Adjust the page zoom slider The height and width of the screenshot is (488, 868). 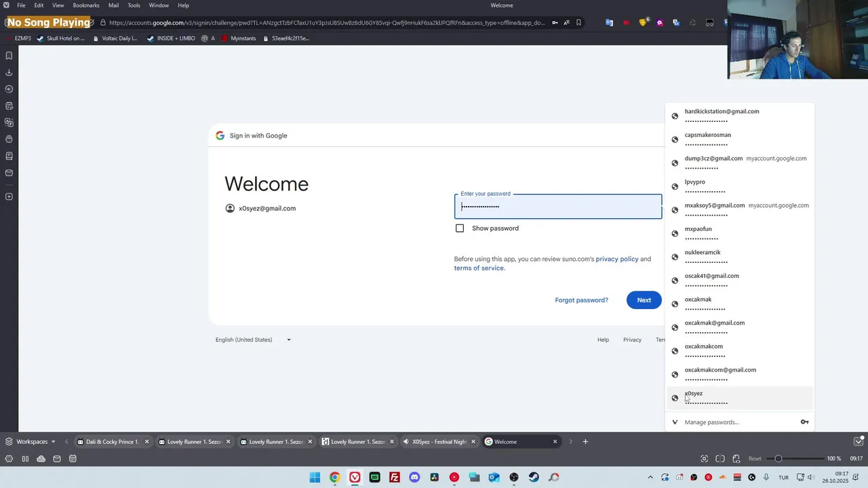795,459
